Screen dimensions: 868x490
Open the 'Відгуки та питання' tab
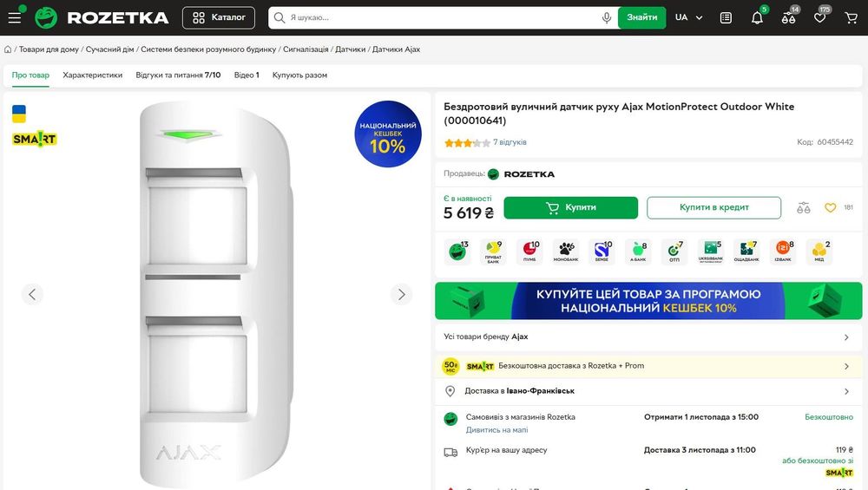178,75
